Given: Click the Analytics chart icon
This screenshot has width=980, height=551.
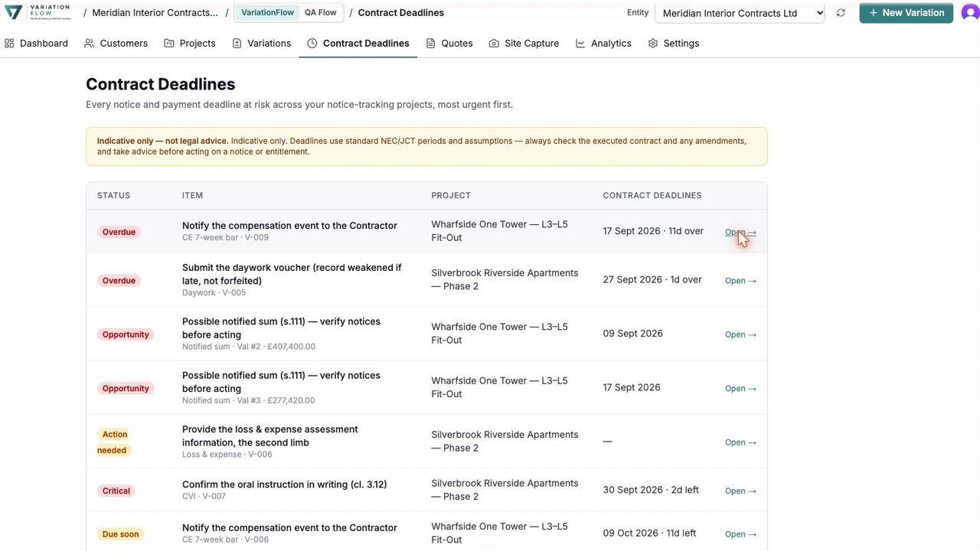Looking at the screenshot, I should pyautogui.click(x=580, y=44).
